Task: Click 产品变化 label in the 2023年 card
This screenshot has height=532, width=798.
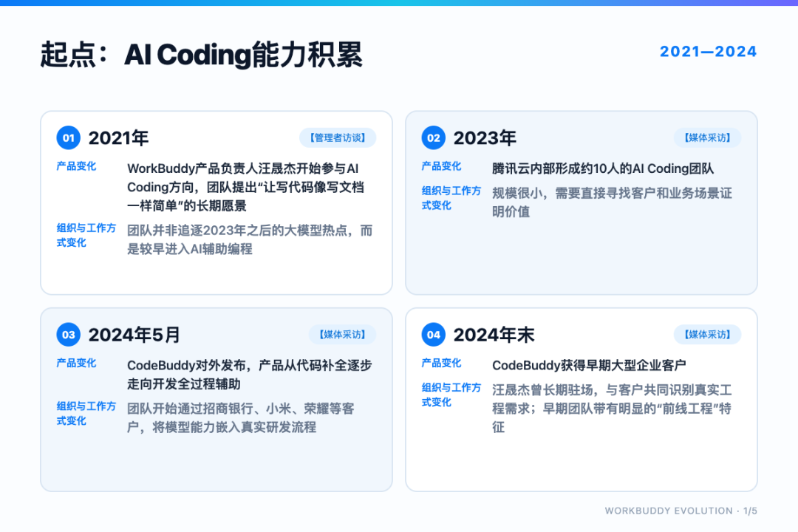Action: pyautogui.click(x=441, y=166)
